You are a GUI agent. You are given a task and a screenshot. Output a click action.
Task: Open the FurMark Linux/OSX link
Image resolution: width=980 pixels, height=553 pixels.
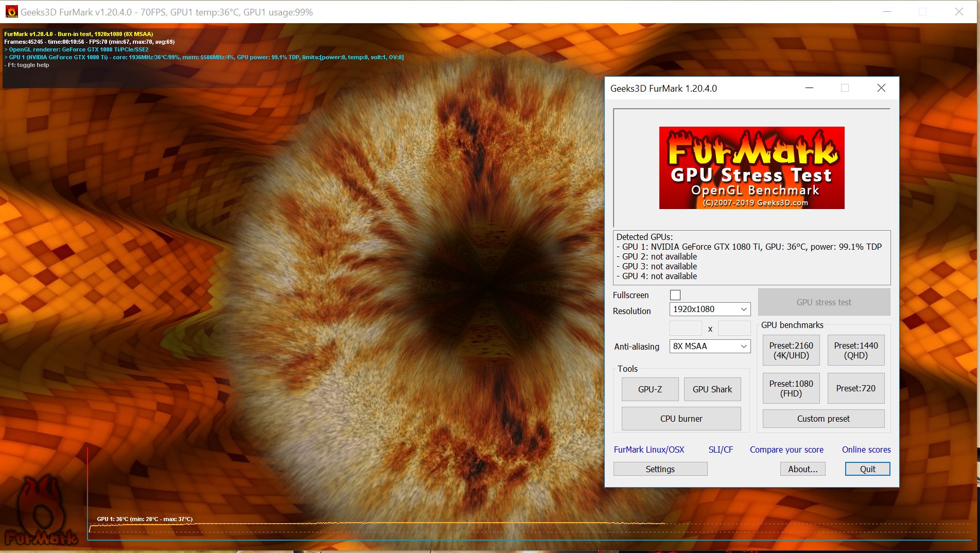(649, 450)
